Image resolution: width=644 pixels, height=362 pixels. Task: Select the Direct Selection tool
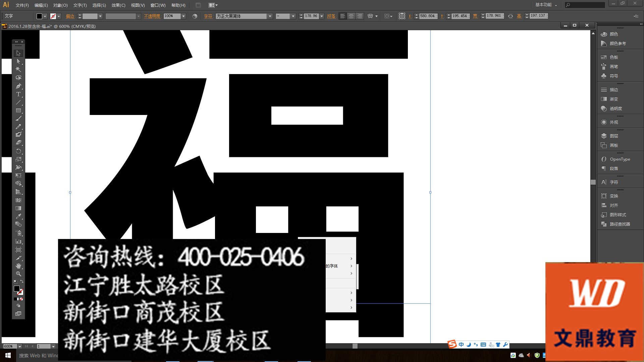point(18,61)
